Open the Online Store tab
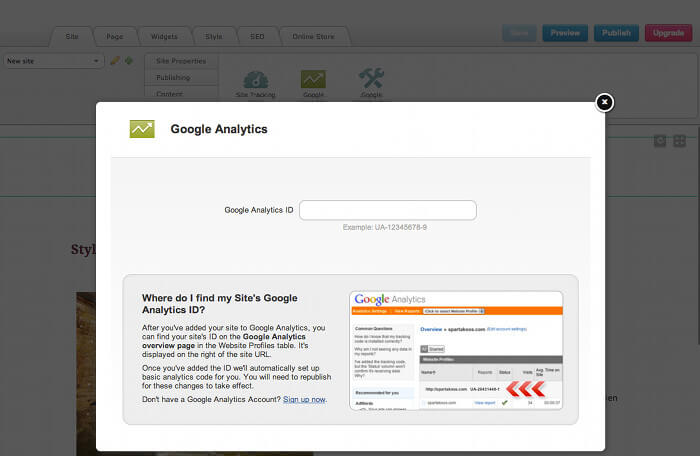 point(313,37)
